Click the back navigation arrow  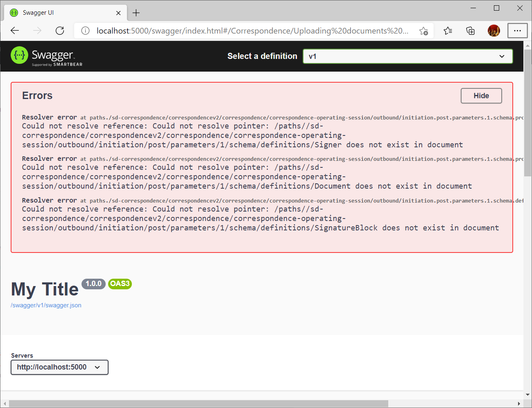pos(15,30)
